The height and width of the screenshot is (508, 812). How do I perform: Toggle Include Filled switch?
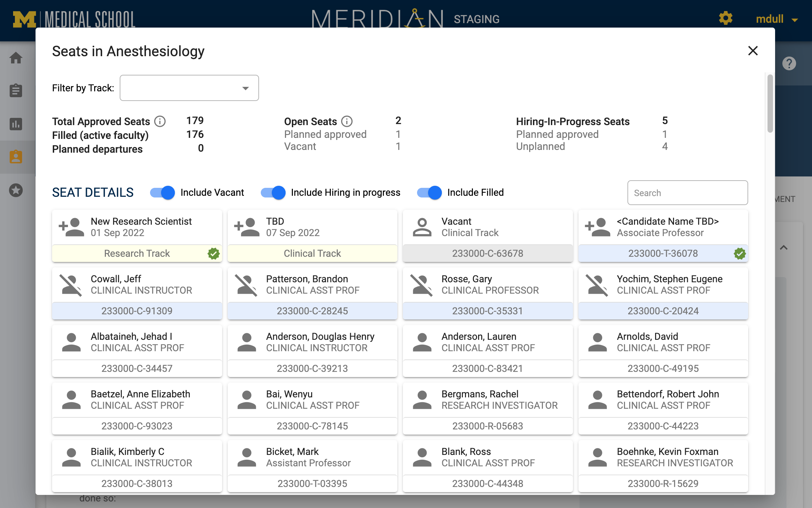click(429, 192)
